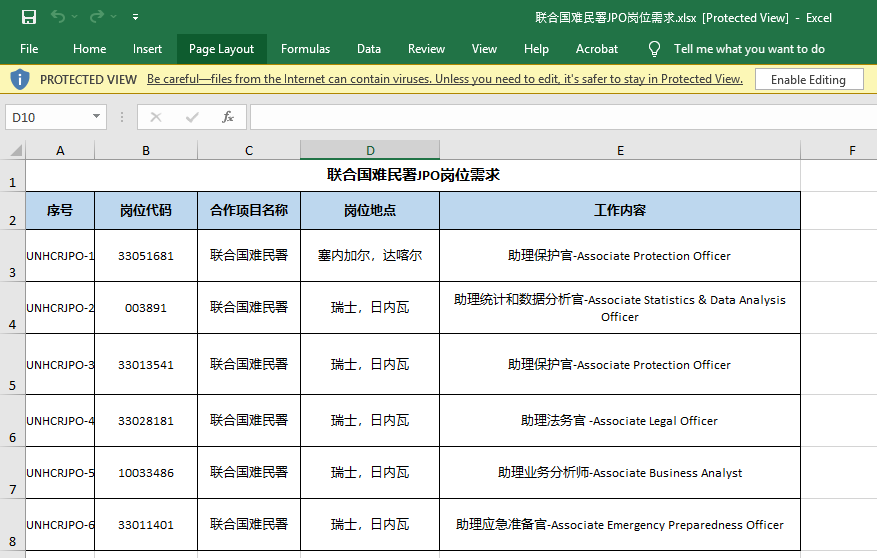Click cell with code 33051681
The width and height of the screenshot is (877, 558).
click(146, 256)
